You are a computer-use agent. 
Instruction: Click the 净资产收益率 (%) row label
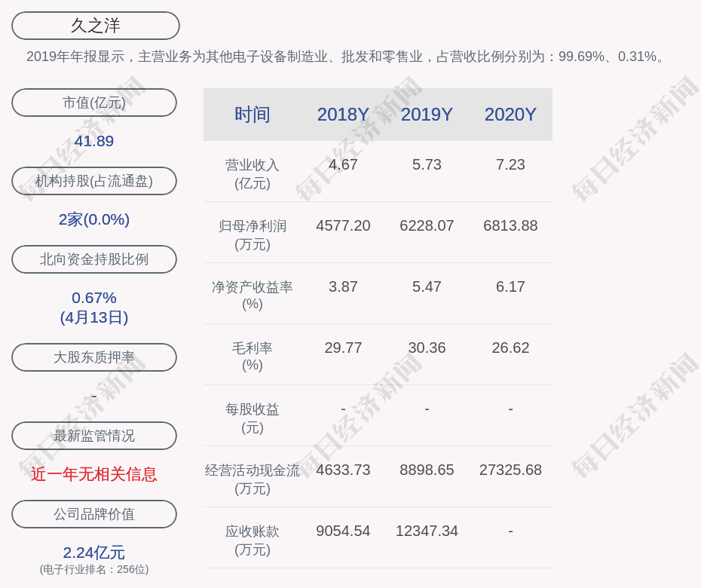[x=253, y=295]
